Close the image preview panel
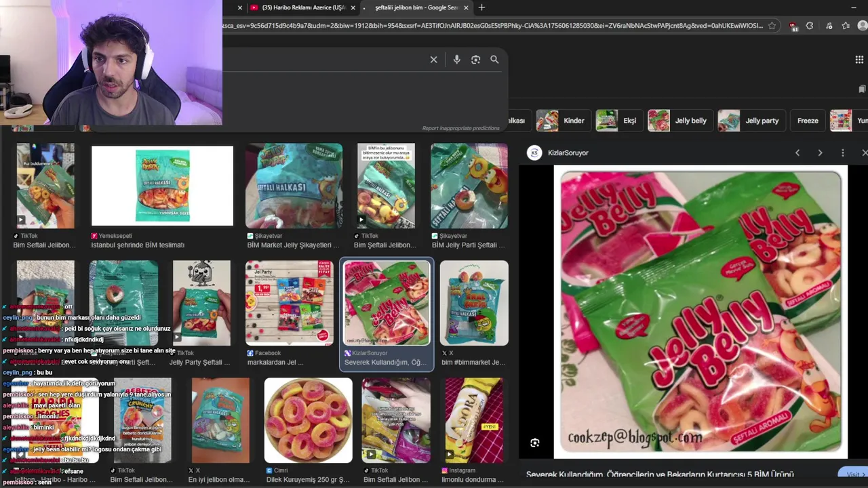Image resolution: width=868 pixels, height=488 pixels. click(864, 153)
